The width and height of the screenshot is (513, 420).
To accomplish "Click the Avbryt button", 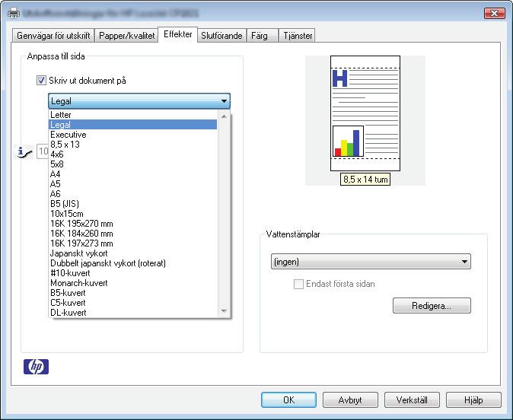I will (x=350, y=399).
